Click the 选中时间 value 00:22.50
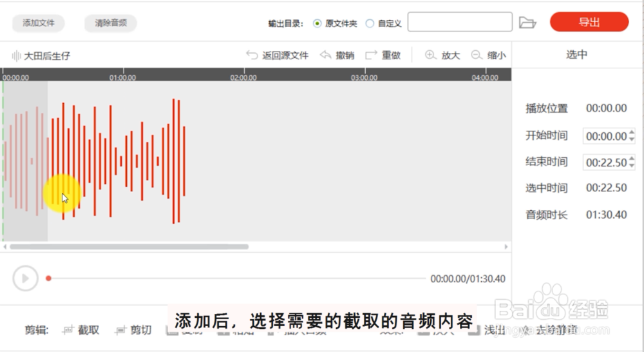This screenshot has width=644, height=352. (606, 188)
